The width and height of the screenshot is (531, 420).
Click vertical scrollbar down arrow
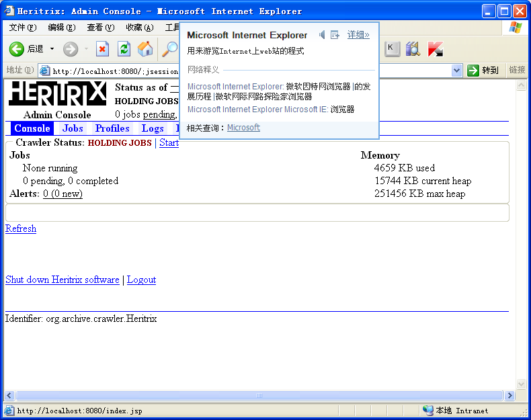[521, 384]
